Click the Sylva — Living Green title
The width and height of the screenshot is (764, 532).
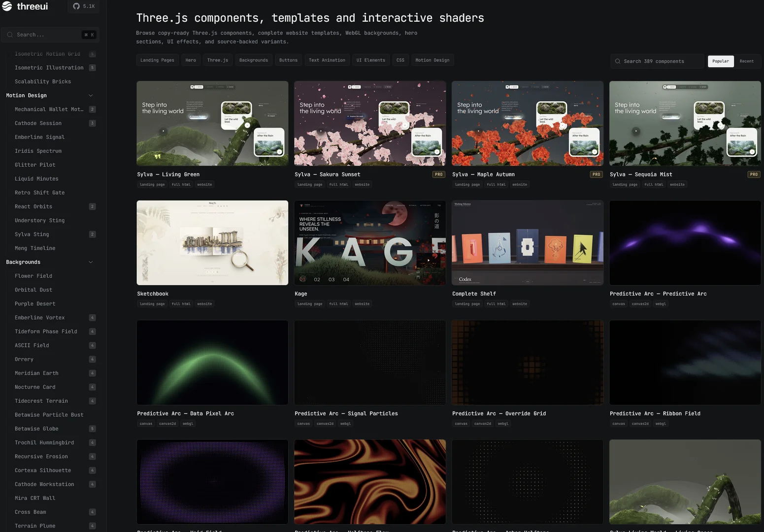(x=168, y=174)
